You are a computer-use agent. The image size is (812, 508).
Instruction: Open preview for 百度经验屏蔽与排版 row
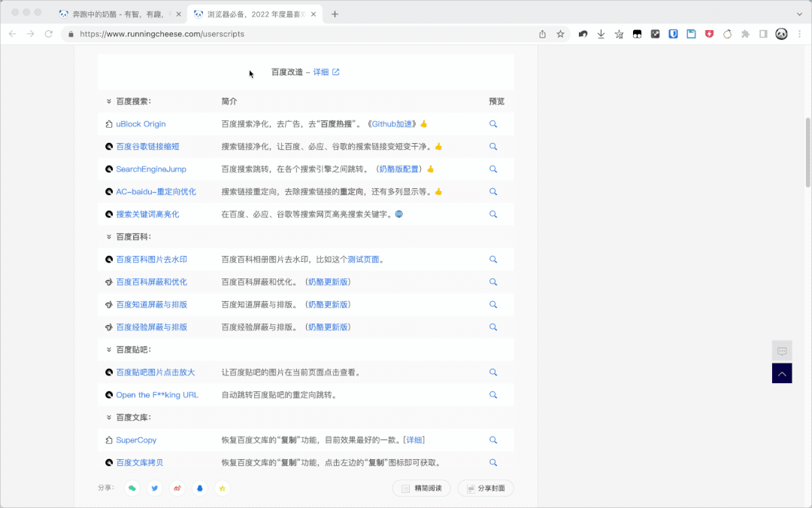coord(493,327)
